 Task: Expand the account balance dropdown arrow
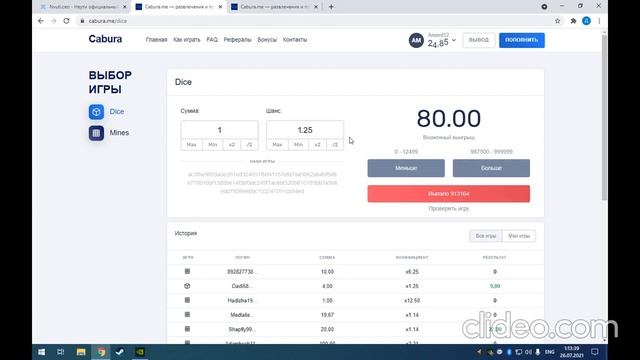point(453,40)
